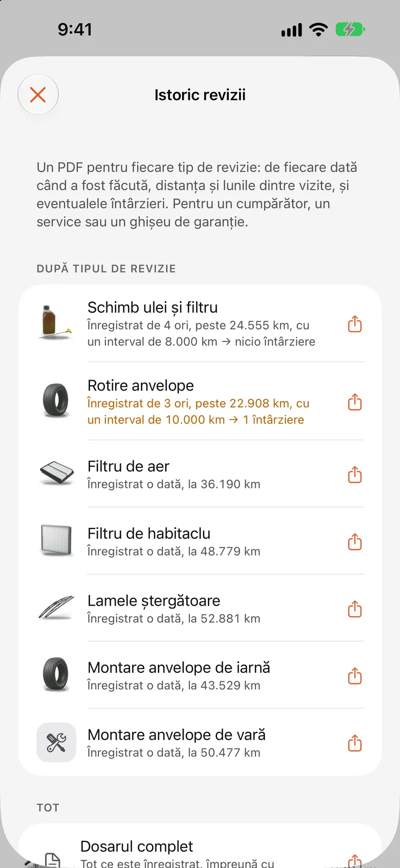
Task: Close the Istoric revizii sheet
Action: tap(38, 95)
